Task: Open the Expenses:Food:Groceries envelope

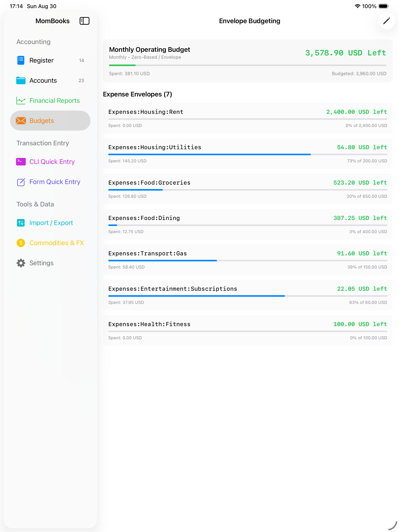Action: [x=248, y=189]
